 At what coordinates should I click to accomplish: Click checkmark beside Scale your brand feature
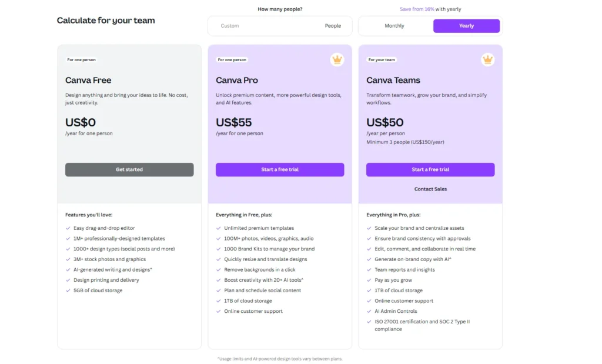[369, 228]
